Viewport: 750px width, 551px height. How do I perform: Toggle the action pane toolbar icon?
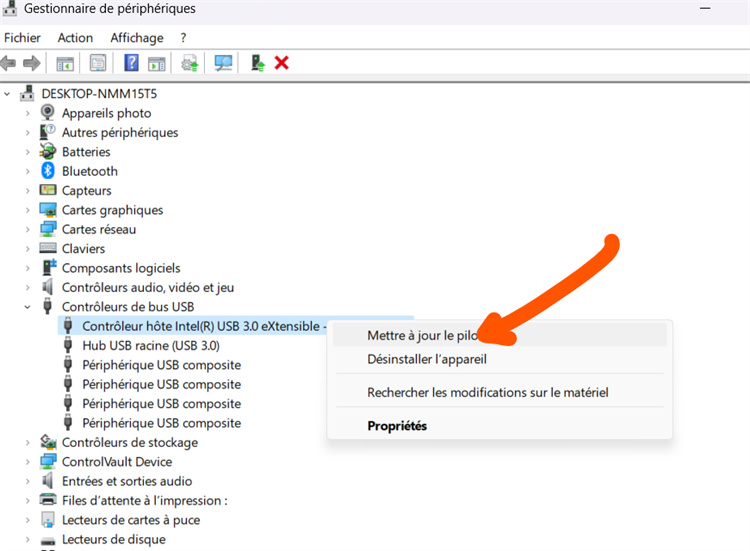point(156,63)
